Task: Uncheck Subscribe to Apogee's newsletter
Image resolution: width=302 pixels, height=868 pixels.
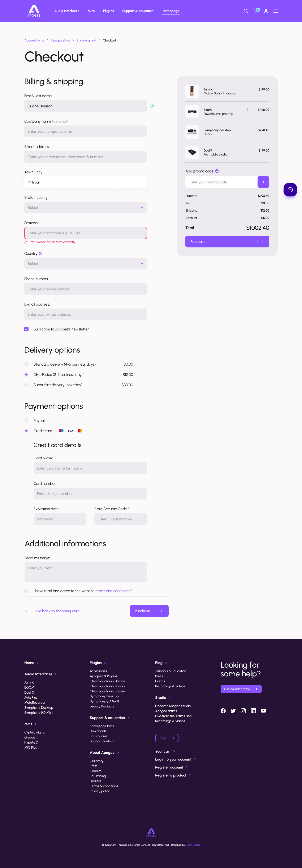Action: [x=27, y=329]
